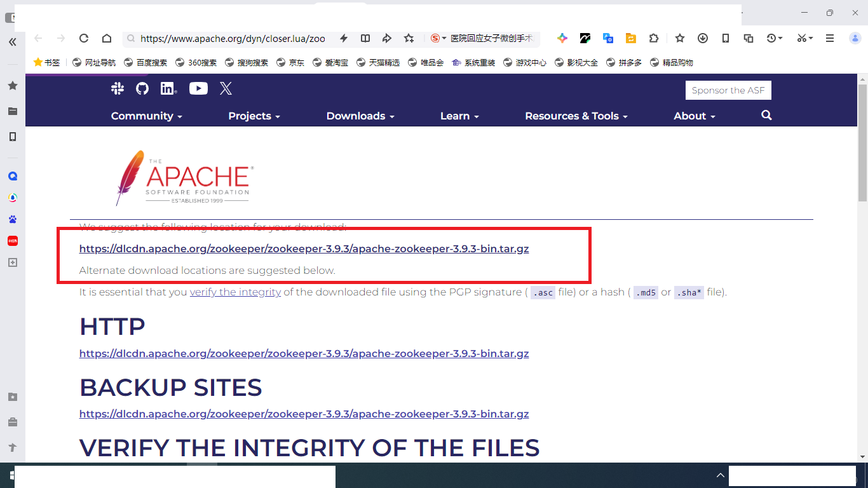Show hidden system tray icons chevron

[x=720, y=475]
